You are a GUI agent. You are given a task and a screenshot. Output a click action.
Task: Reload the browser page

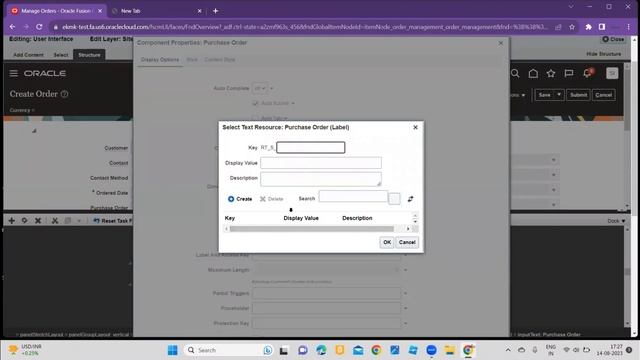(x=39, y=27)
